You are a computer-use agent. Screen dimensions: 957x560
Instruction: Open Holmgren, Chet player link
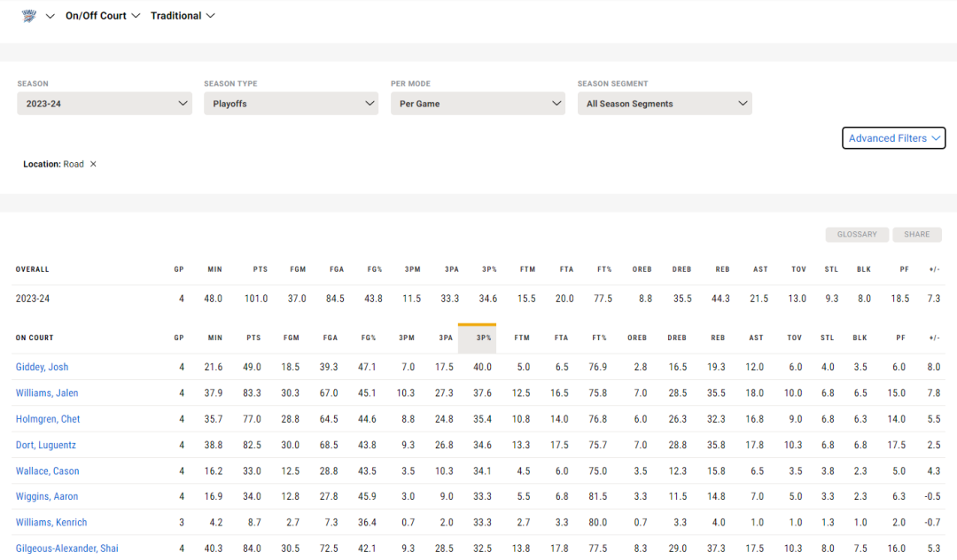coord(48,419)
